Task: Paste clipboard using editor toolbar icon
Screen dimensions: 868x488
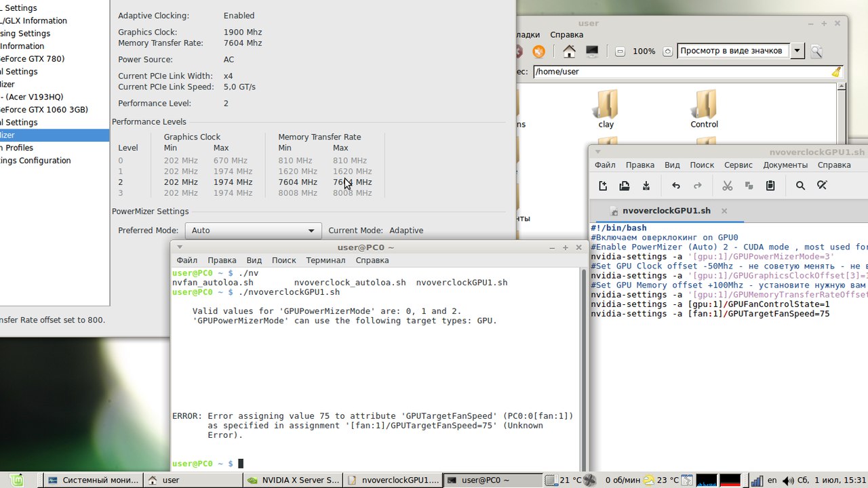Action: (x=770, y=186)
